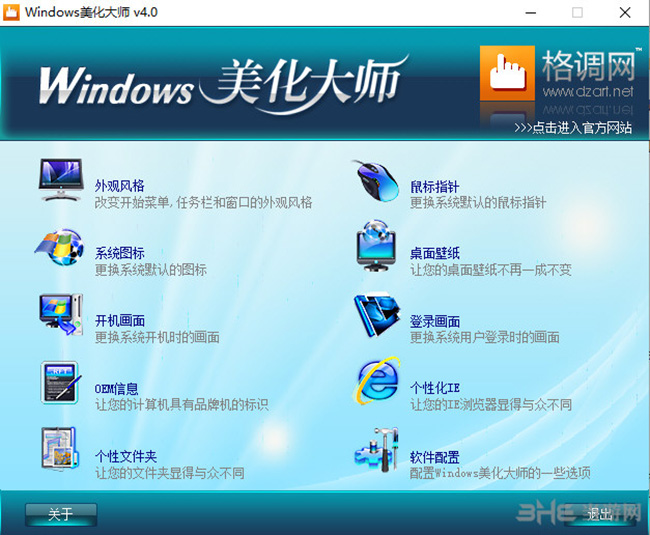Image resolution: width=650 pixels, height=535 pixels.
Task: Open the OEM信息 title link
Action: pos(116,389)
